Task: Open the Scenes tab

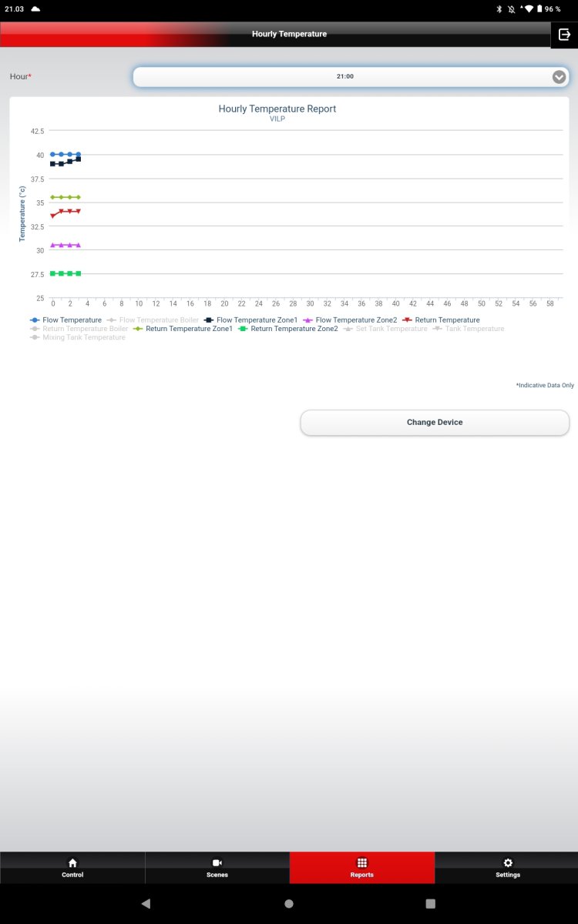Action: (x=217, y=868)
